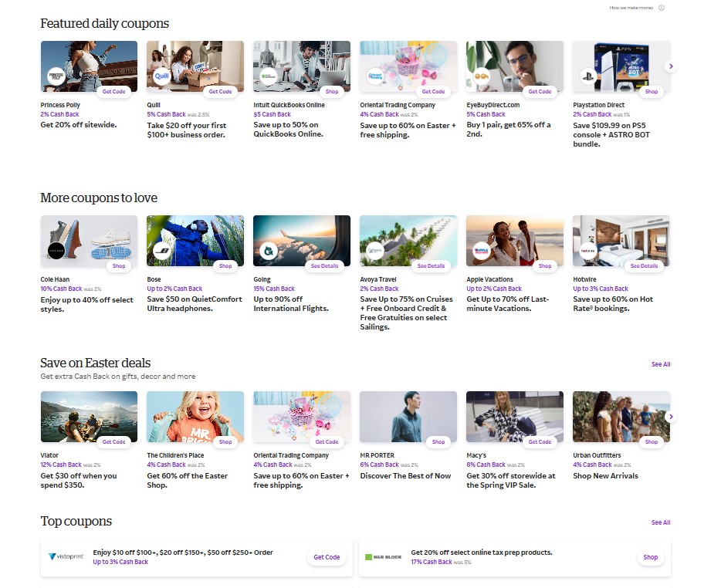721x588 pixels.
Task: Click the Hotwire store name text
Action: click(x=584, y=279)
